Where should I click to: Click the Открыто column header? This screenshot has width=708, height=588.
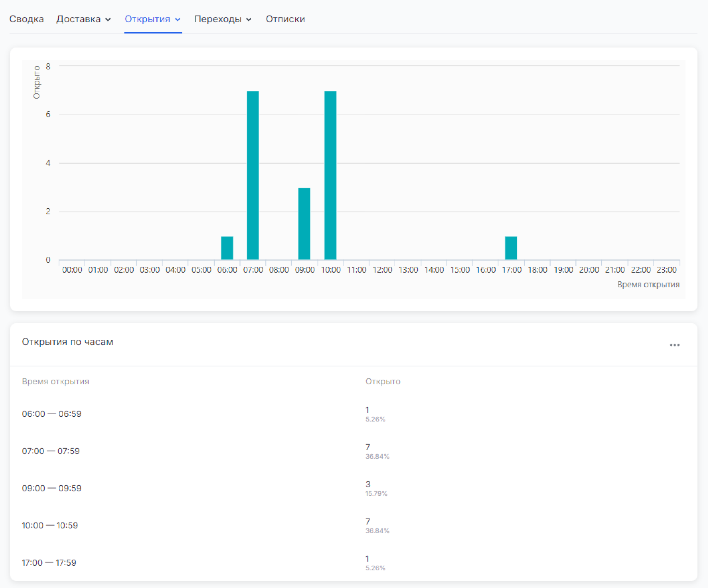[x=383, y=381]
